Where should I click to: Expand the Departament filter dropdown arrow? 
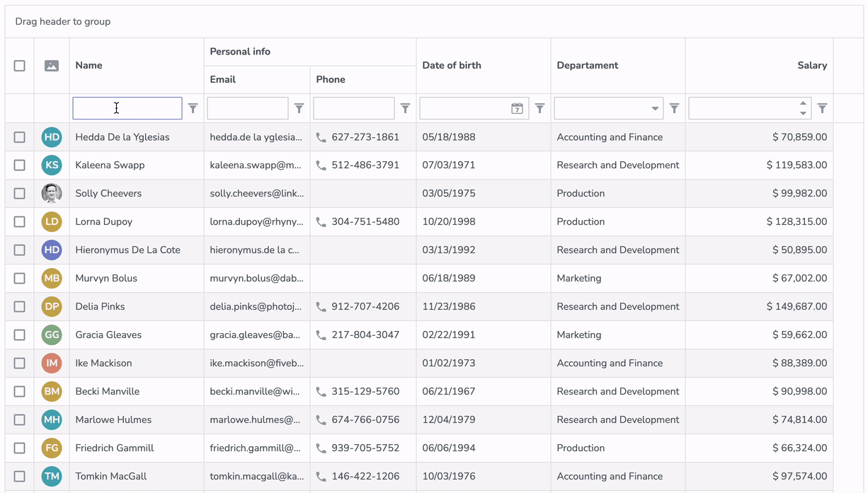[655, 109]
